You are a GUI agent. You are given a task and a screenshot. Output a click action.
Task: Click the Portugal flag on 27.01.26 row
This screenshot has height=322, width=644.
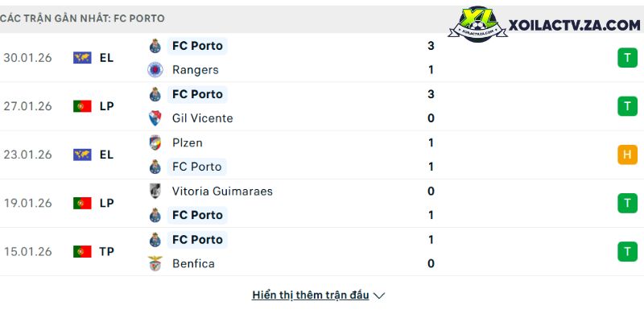pos(82,106)
